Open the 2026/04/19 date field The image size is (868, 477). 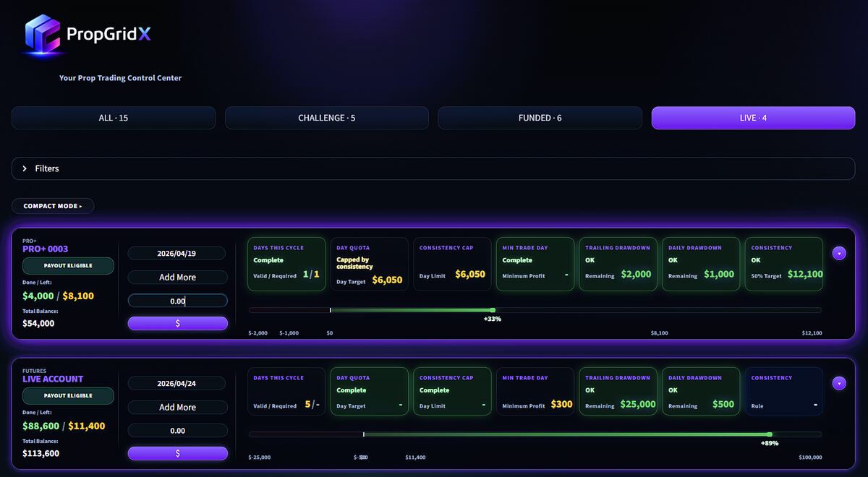[177, 254]
